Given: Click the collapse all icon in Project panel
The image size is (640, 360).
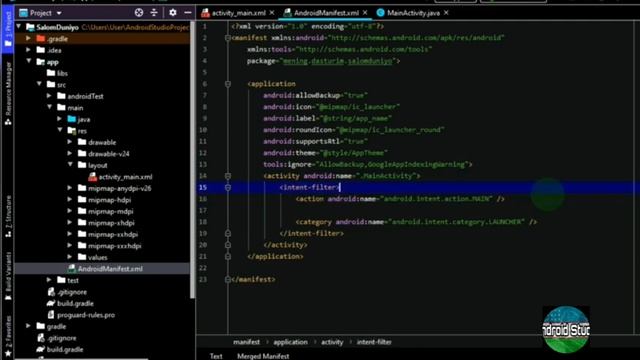Looking at the screenshot, I should 154,13.
